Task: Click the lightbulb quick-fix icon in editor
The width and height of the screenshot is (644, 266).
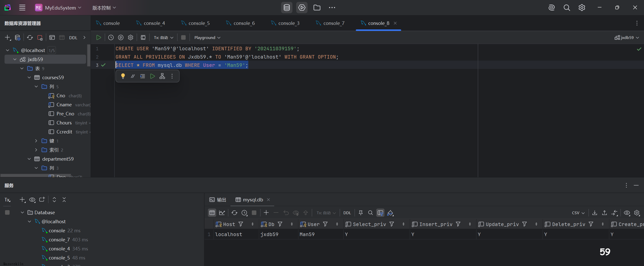Action: tap(123, 76)
